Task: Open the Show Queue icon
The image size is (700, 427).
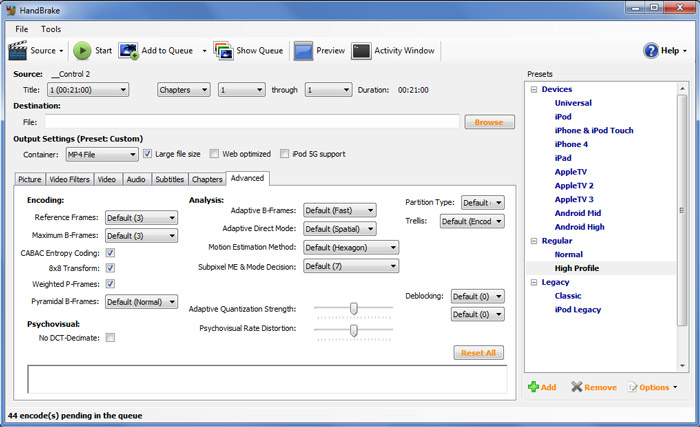Action: (223, 51)
